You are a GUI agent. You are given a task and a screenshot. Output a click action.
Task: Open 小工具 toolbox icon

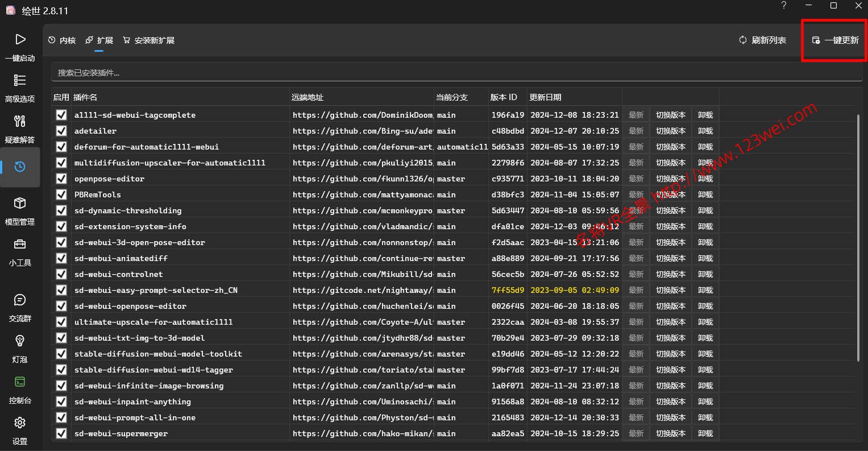(20, 244)
